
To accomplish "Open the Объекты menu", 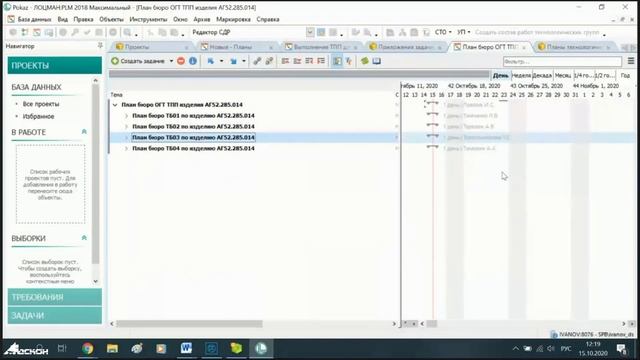I will [111, 19].
